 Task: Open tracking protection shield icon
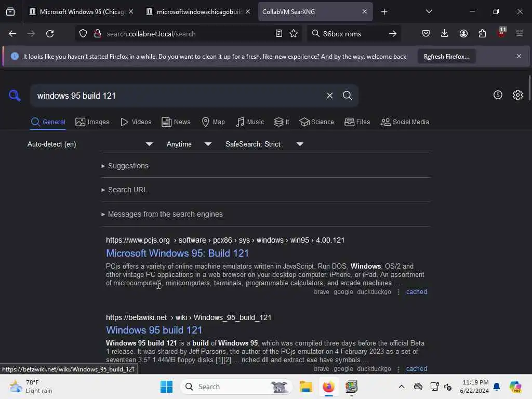point(83,34)
